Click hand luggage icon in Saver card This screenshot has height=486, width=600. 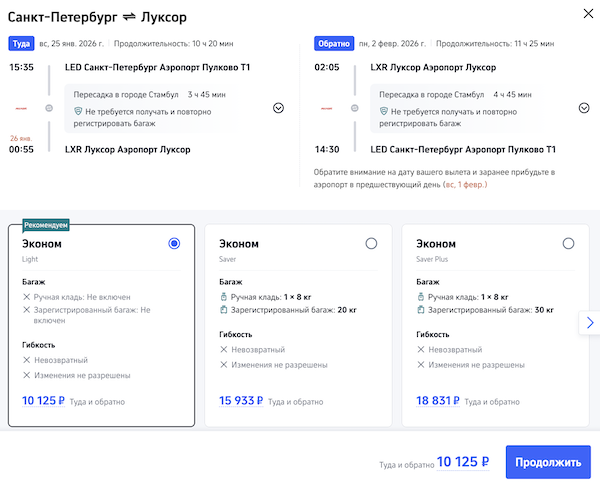coord(223,298)
